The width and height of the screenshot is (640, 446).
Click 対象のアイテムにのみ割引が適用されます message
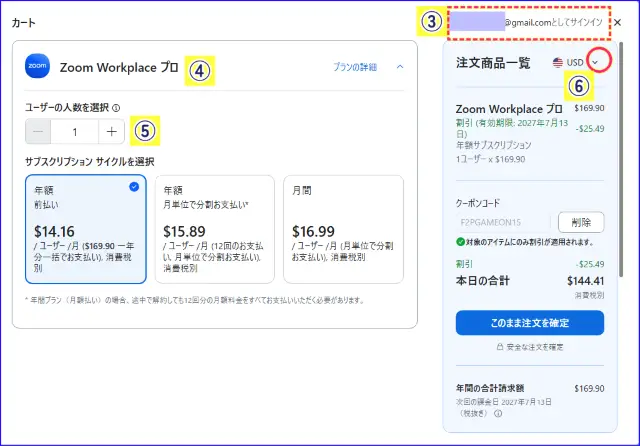530,242
